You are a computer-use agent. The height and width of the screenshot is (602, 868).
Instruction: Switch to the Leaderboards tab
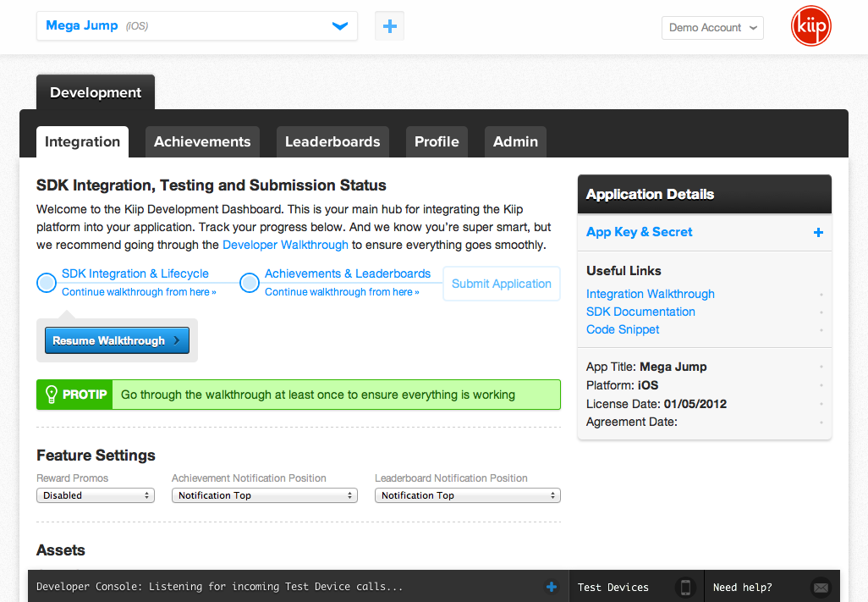[x=332, y=141]
